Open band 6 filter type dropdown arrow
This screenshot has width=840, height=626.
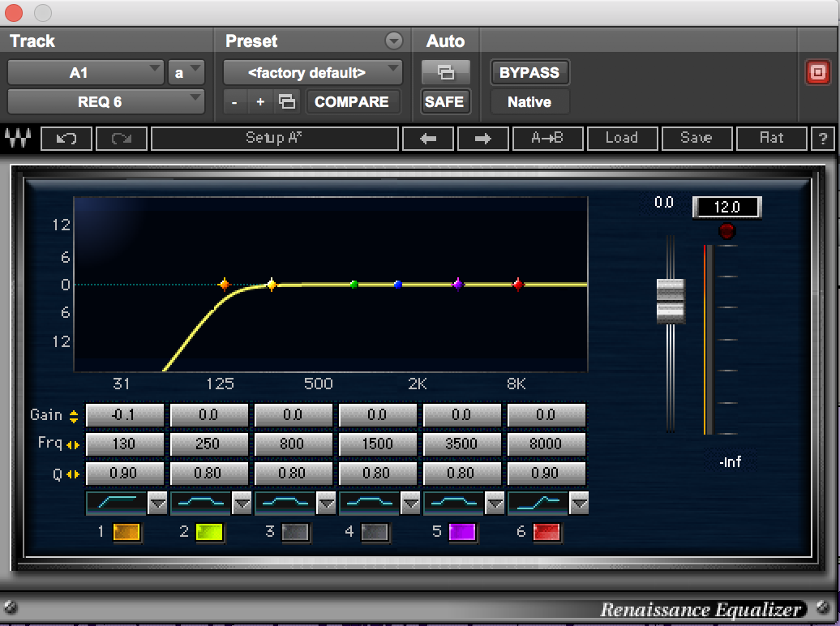[x=579, y=504]
